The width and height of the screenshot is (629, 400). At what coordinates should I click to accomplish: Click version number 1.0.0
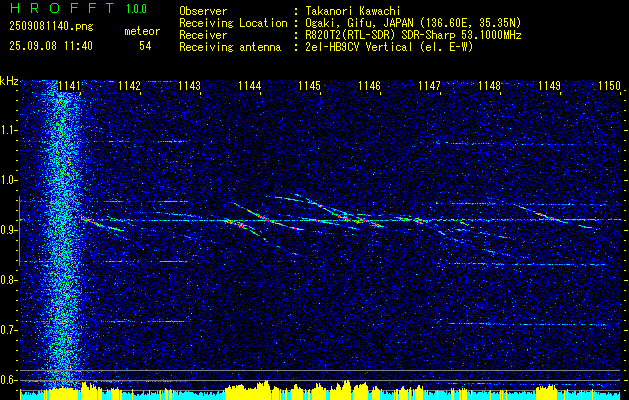136,8
